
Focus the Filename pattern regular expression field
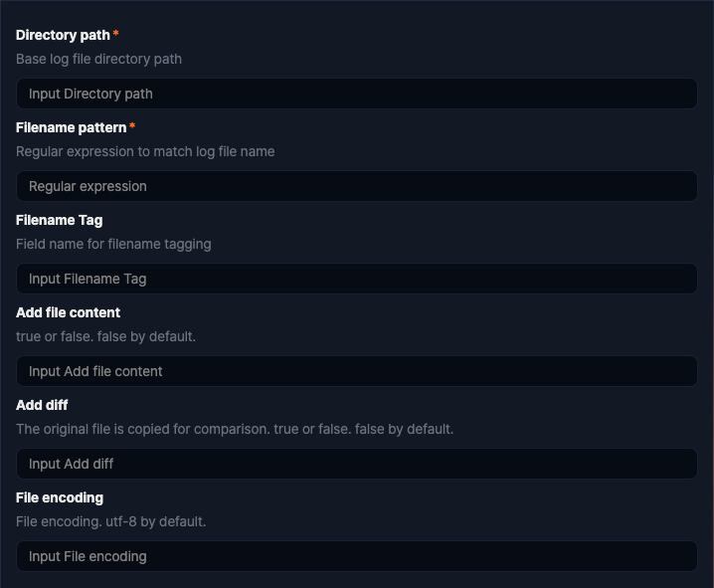point(356,186)
